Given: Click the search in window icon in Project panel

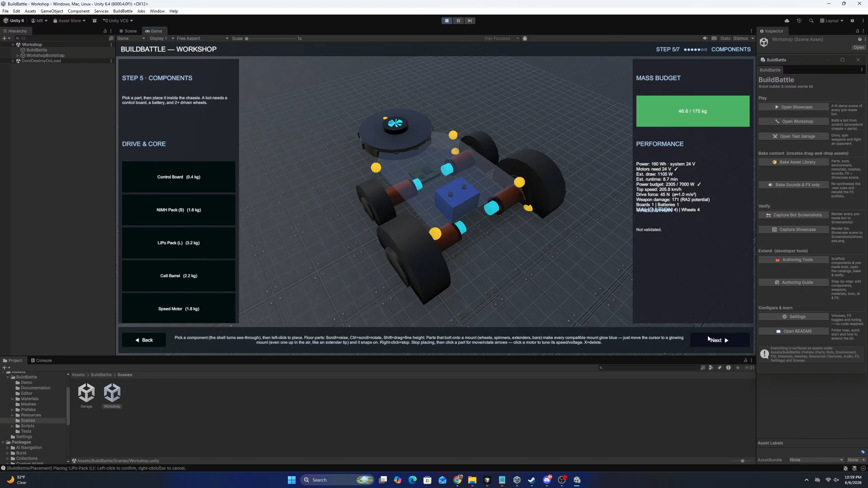Looking at the screenshot, I should (x=703, y=368).
